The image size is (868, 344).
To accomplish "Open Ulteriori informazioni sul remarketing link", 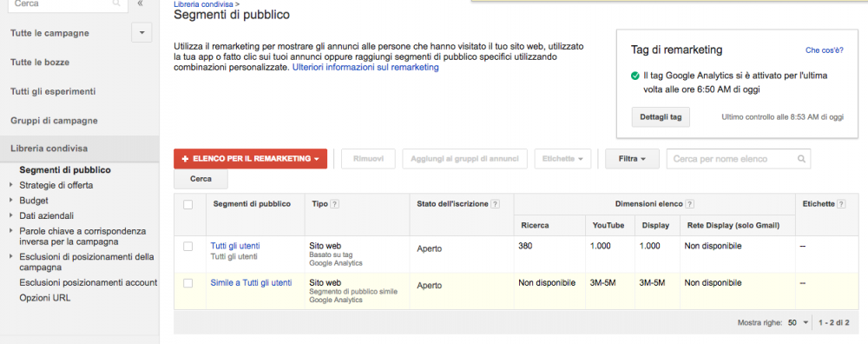I will pos(365,68).
